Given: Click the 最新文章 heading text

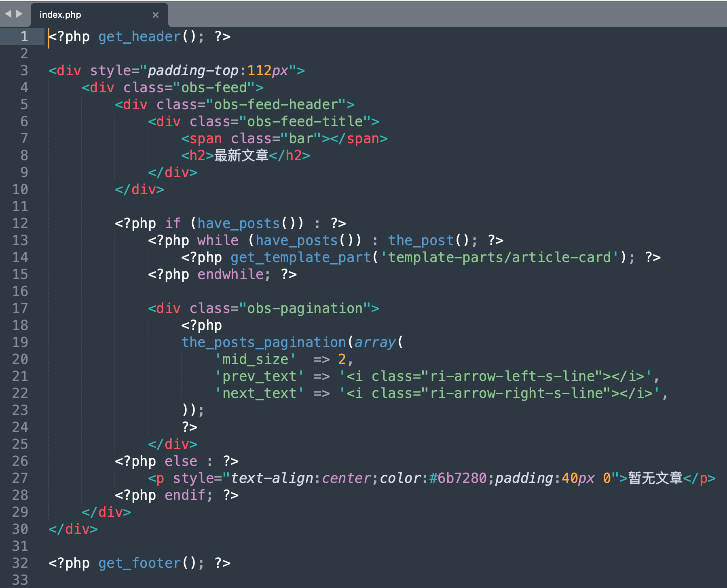Looking at the screenshot, I should coord(241,156).
